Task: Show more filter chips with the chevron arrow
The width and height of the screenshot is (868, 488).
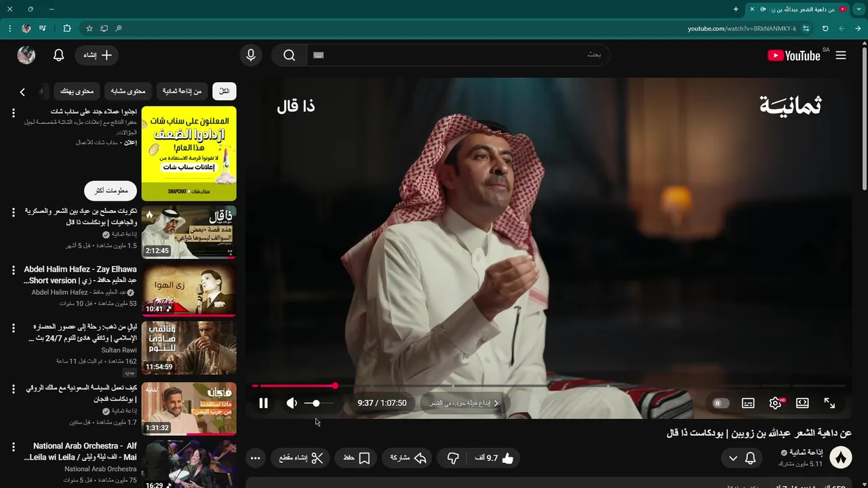Action: tap(22, 91)
